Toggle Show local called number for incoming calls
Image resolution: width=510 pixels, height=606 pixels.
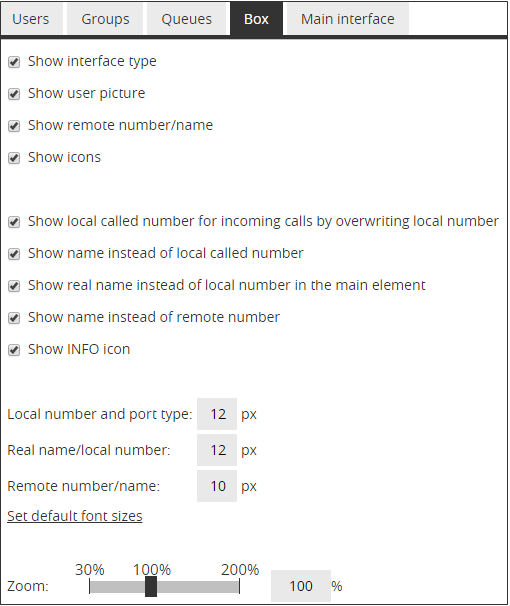point(14,222)
